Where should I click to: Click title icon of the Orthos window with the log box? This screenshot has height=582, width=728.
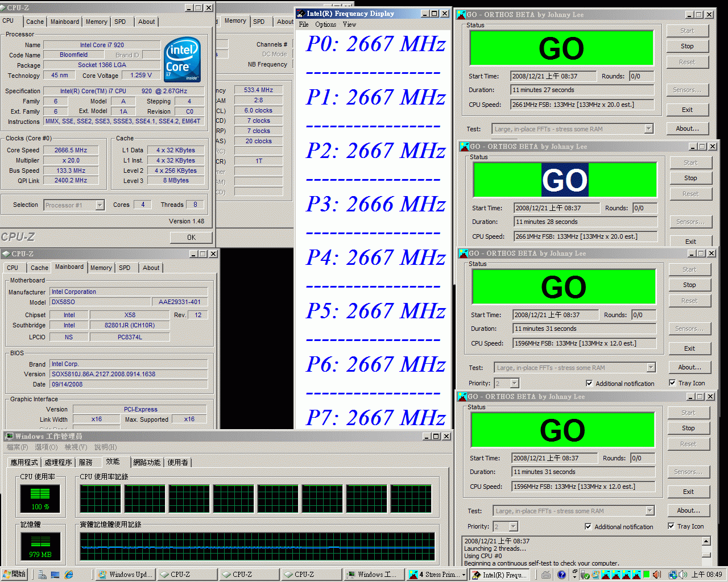coord(462,397)
